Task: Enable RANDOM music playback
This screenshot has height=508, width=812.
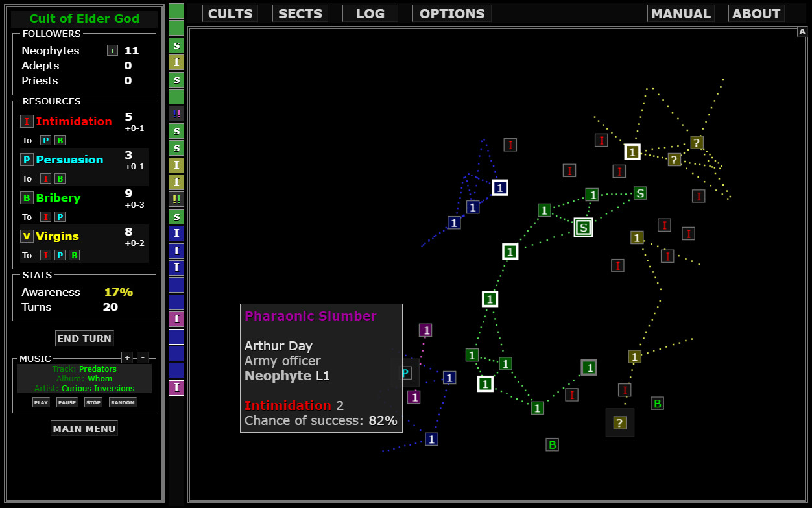Action: (123, 402)
